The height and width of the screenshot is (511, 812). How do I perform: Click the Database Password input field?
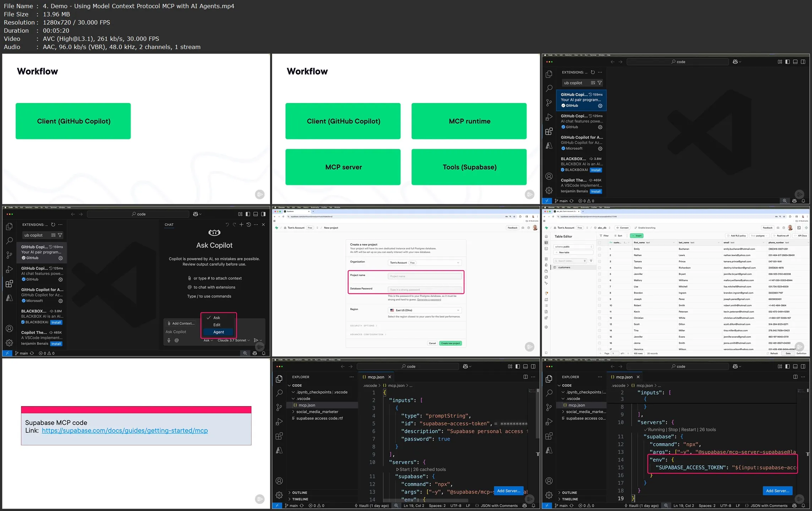coord(425,290)
